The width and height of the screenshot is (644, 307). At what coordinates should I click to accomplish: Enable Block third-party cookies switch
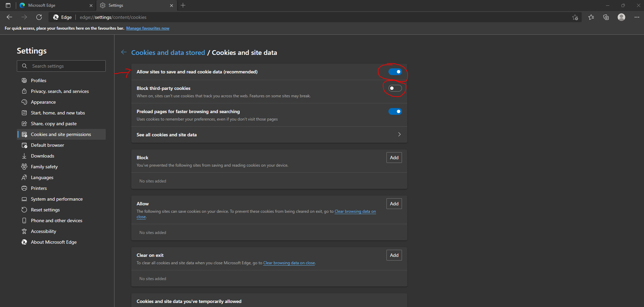395,88
